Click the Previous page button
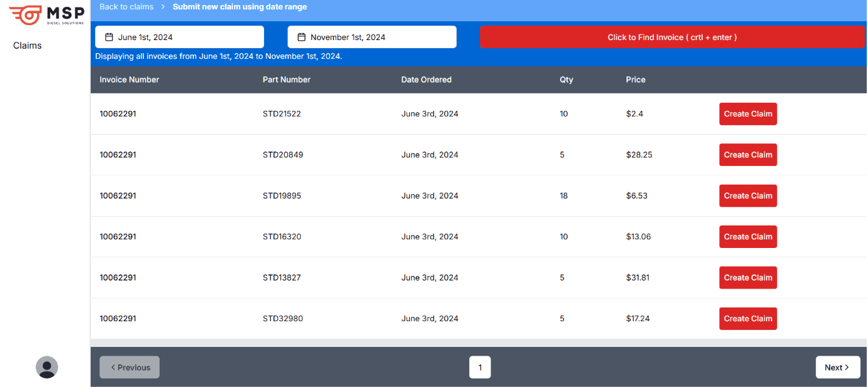Screen dimensions: 868x387 tap(130, 368)
